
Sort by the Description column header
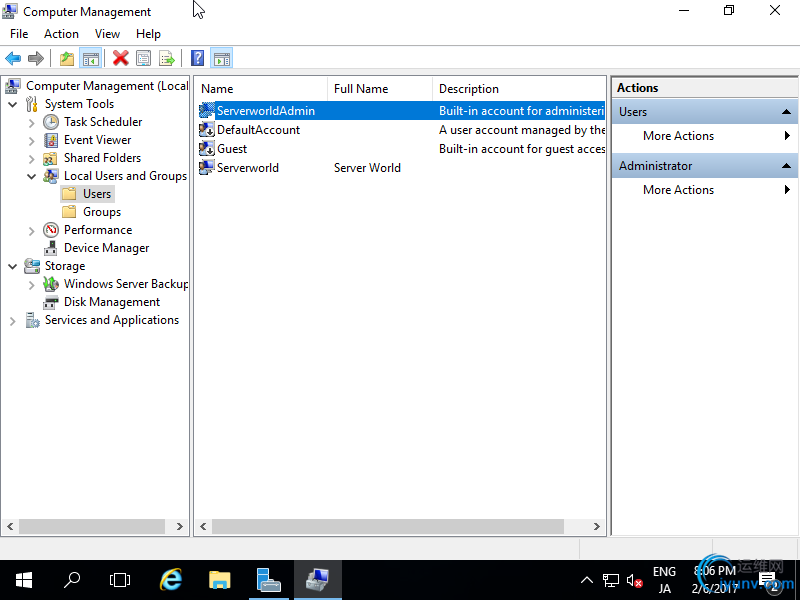coord(519,89)
